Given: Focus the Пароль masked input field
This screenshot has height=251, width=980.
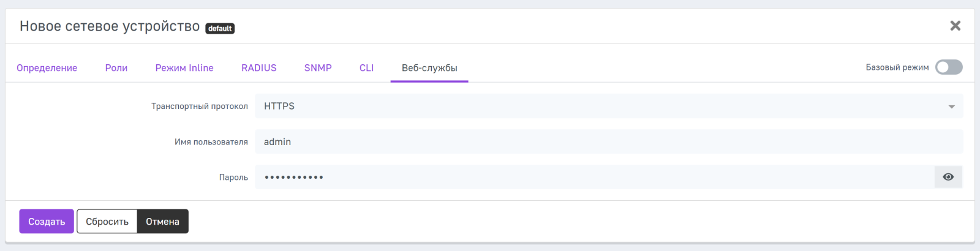Looking at the screenshot, I should pos(594,177).
